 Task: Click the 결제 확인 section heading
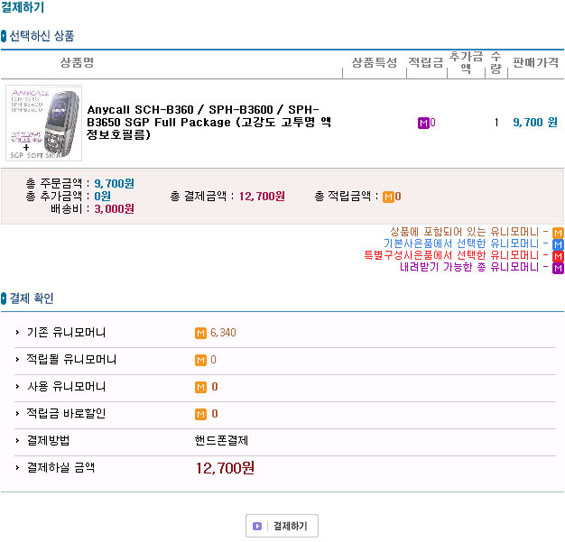[32, 298]
